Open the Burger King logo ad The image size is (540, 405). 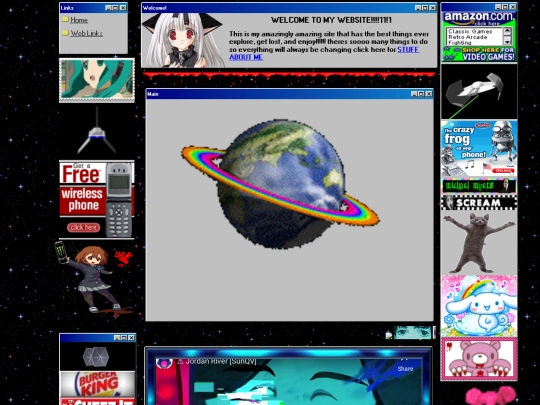tap(97, 384)
